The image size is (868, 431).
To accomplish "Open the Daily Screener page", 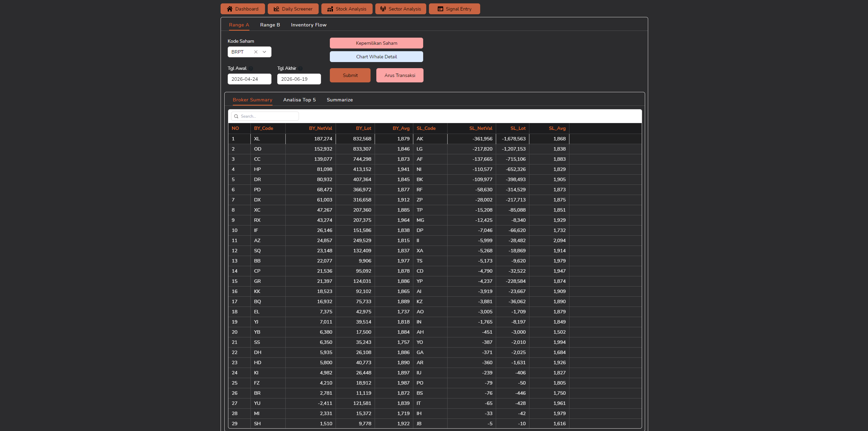I will pyautogui.click(x=293, y=9).
